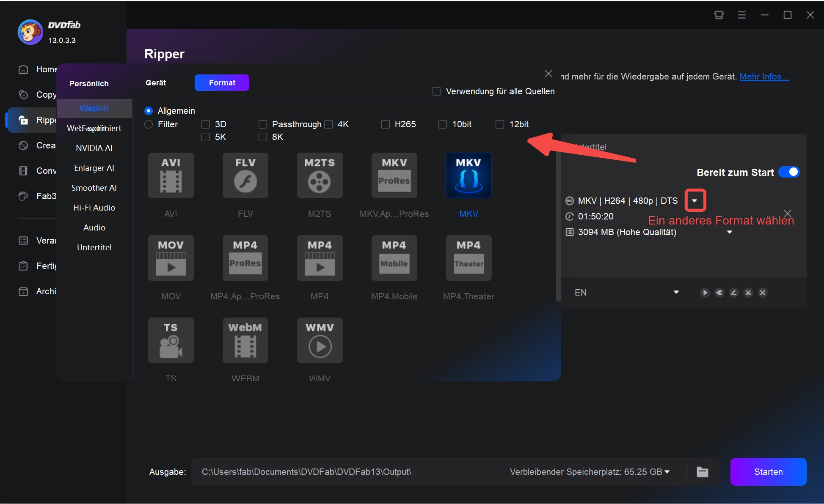824x504 pixels.
Task: Click the play preview icon
Action: point(705,293)
